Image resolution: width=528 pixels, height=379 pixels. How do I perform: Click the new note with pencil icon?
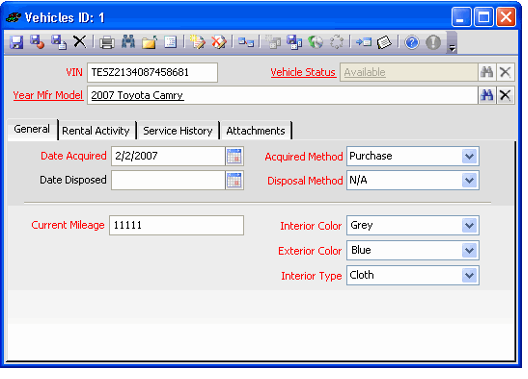pyautogui.click(x=197, y=42)
